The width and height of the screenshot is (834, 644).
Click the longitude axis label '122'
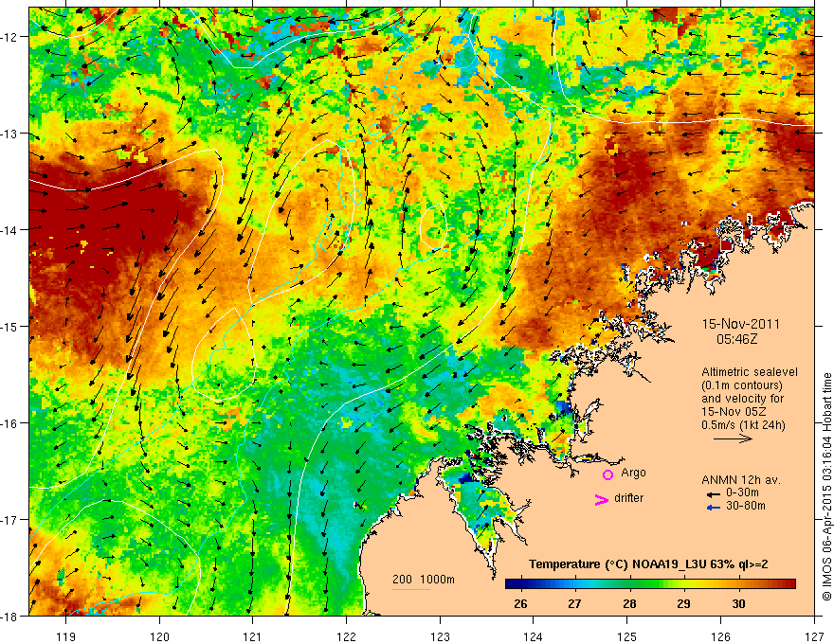tap(346, 636)
